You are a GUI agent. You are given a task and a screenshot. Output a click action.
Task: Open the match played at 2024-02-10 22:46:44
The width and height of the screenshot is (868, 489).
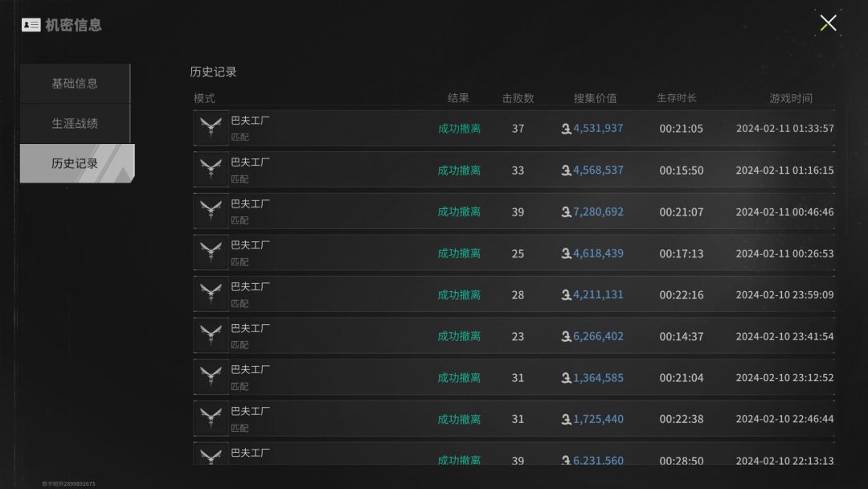point(514,419)
